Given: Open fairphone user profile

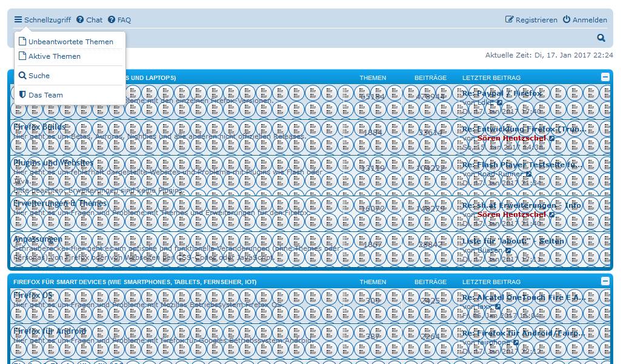Looking at the screenshot, I should [494, 343].
